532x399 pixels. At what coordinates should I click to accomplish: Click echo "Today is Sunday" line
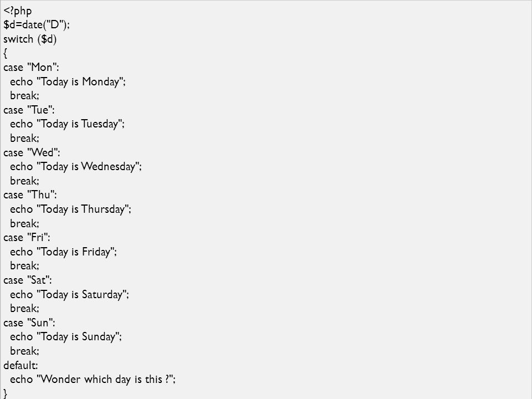pyautogui.click(x=66, y=337)
